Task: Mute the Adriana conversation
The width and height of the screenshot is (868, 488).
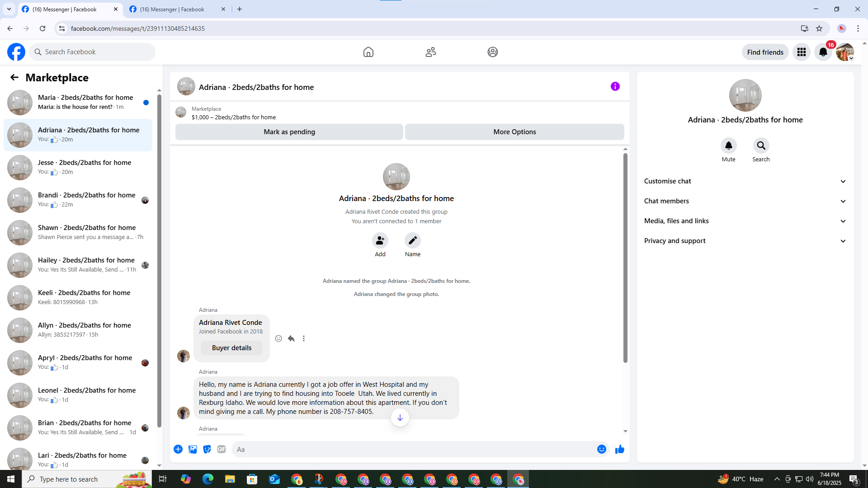Action: click(729, 145)
